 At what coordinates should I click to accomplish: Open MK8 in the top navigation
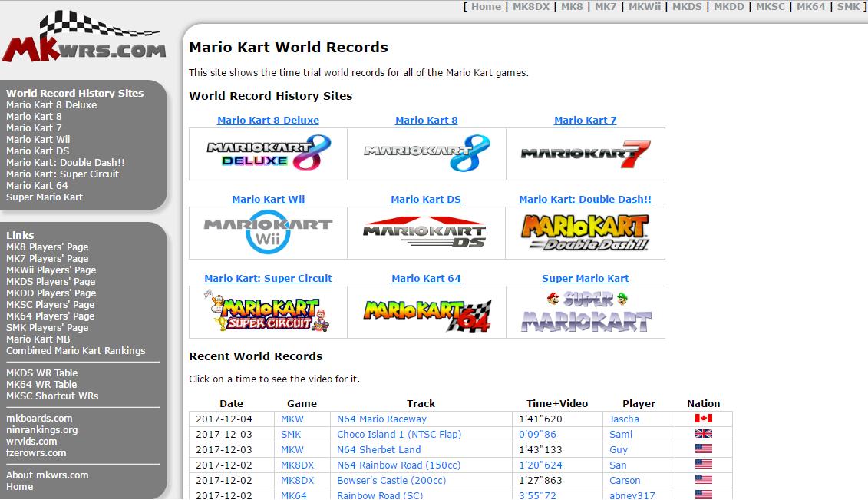(572, 7)
